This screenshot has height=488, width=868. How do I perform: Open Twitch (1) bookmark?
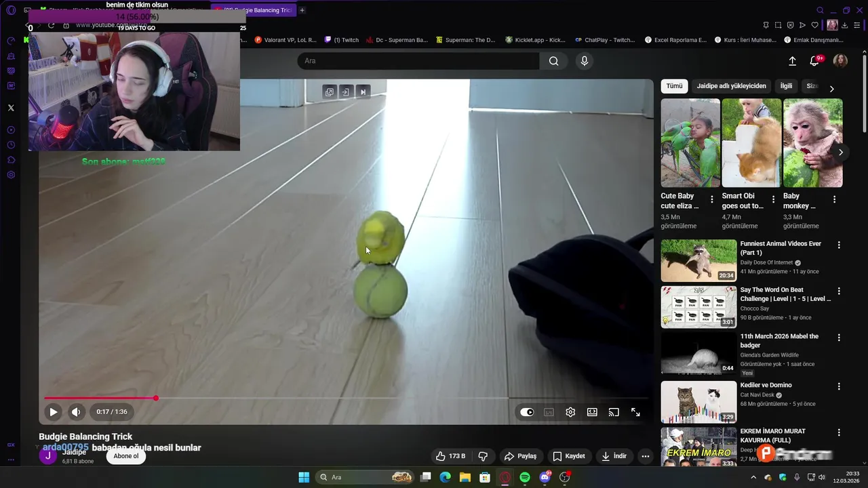pyautogui.click(x=342, y=40)
